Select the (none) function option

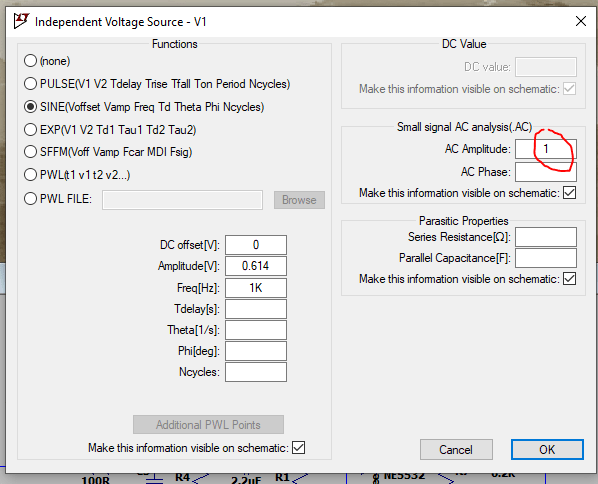coord(30,61)
